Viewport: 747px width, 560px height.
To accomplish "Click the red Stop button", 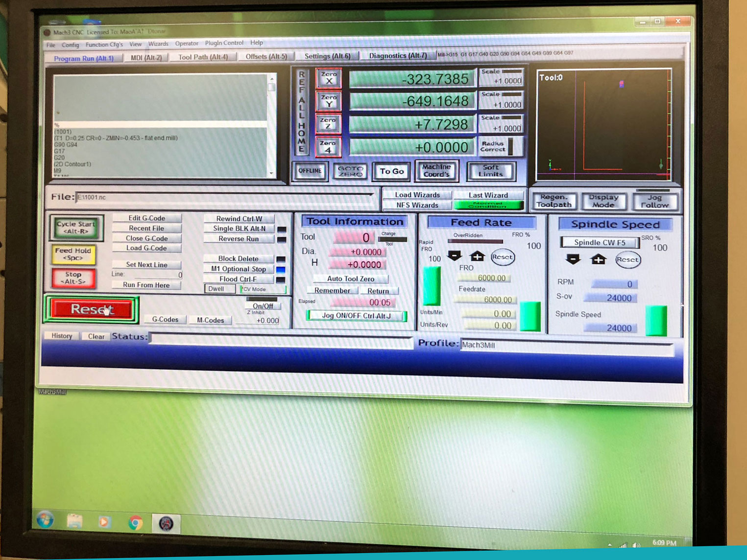I will (73, 278).
